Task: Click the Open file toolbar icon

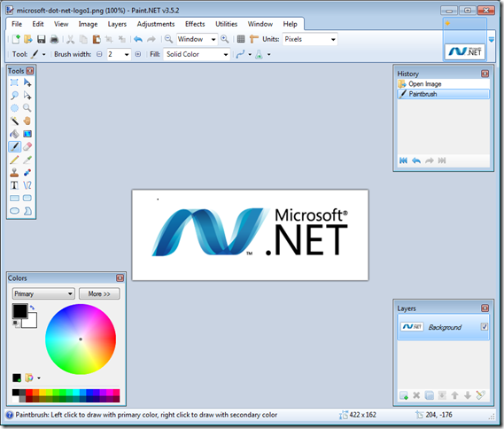Action: [28, 39]
